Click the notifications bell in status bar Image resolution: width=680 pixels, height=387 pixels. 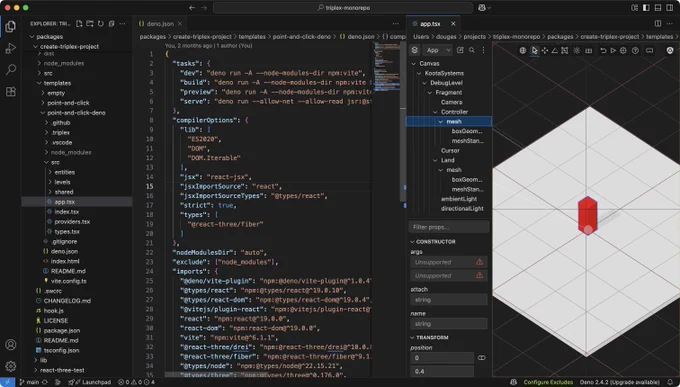[670, 382]
